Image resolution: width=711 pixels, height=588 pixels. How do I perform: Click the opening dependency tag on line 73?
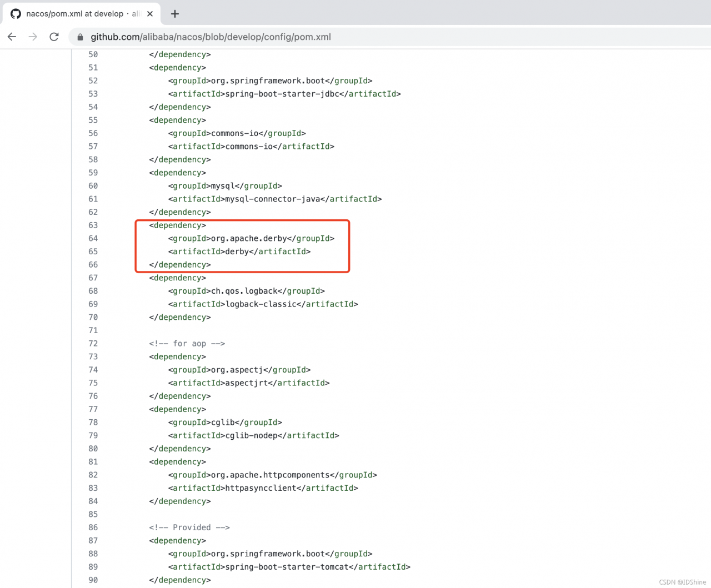coord(178,356)
